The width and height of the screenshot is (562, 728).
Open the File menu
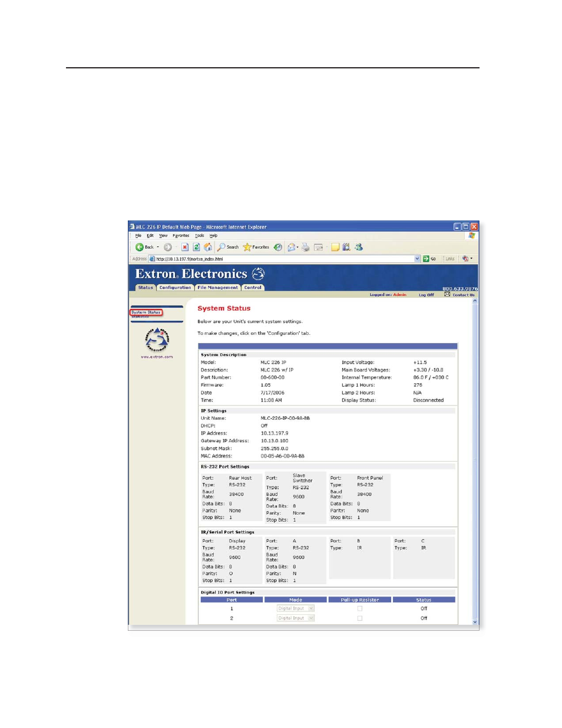(138, 235)
